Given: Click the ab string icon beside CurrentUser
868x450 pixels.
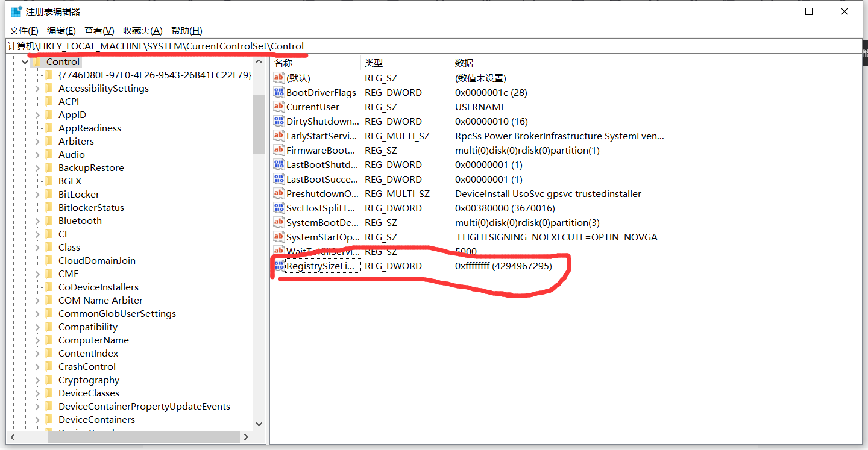Looking at the screenshot, I should pyautogui.click(x=279, y=107).
